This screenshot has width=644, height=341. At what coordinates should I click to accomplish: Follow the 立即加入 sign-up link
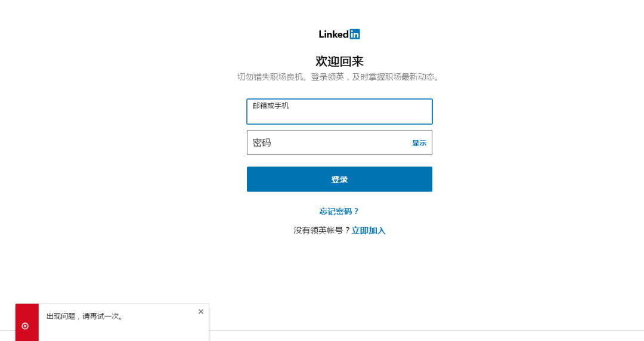coord(369,231)
